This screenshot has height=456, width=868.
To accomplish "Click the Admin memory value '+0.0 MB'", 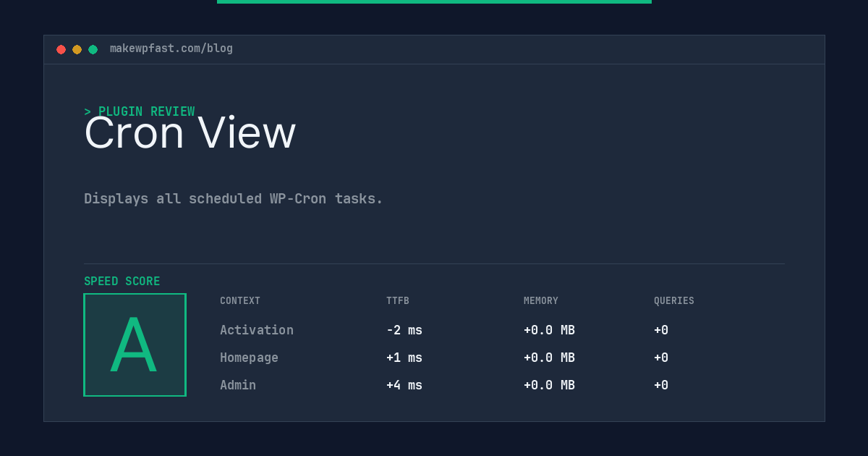I will pos(549,385).
